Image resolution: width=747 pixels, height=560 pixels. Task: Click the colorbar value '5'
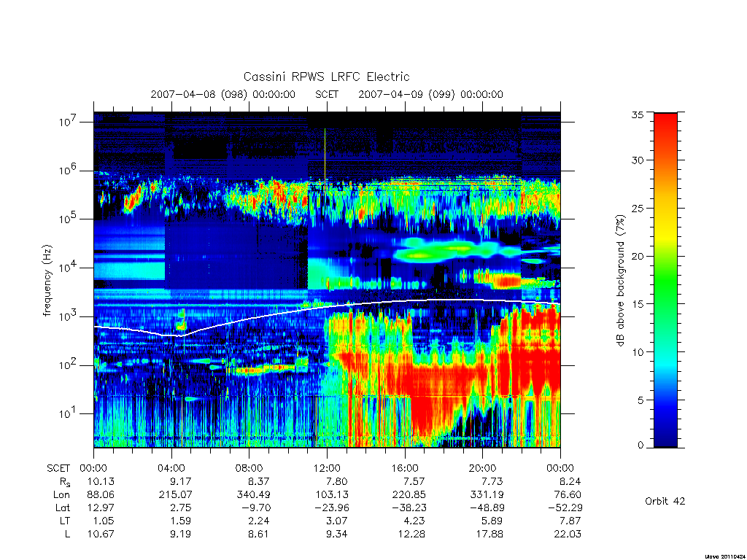coord(640,400)
